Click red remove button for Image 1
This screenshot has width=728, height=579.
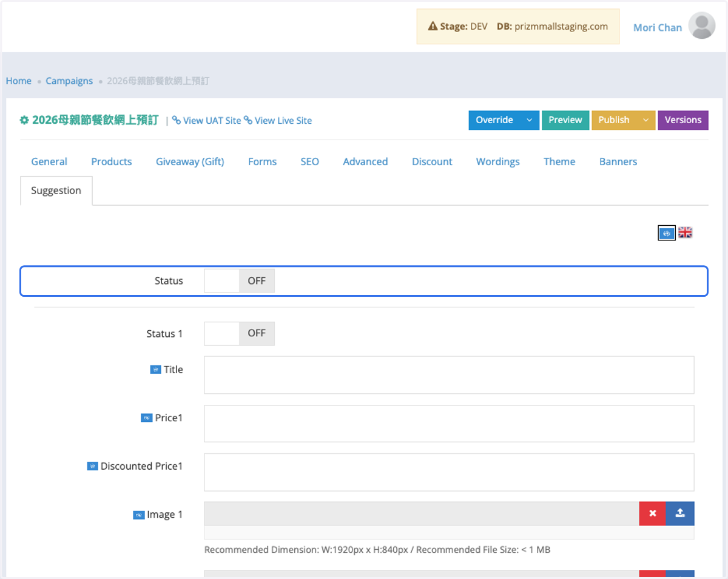[x=653, y=513]
